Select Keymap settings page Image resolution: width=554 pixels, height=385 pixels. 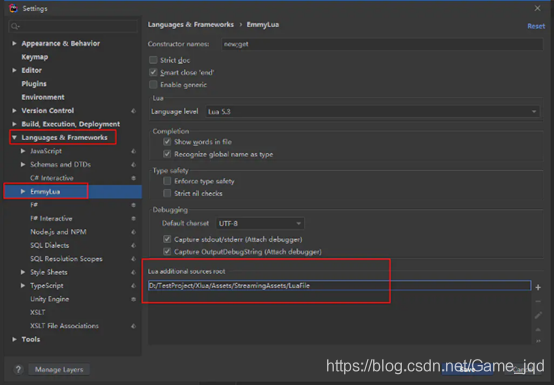click(35, 57)
